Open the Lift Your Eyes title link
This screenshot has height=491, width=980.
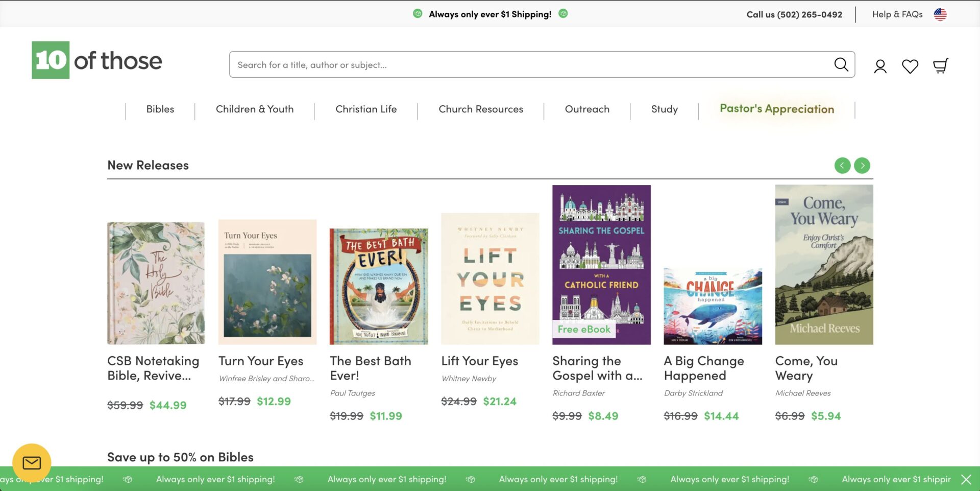479,361
